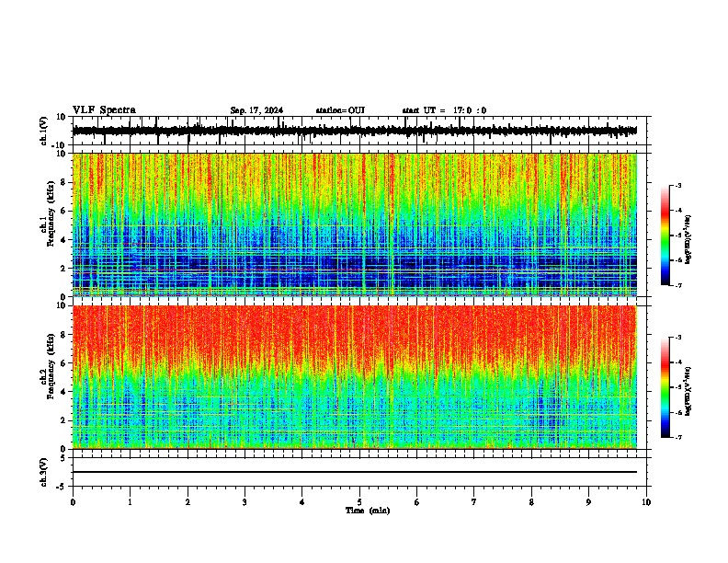Click the 'ch.1(V)' axis label
This screenshot has height=563, width=728.
(x=44, y=131)
